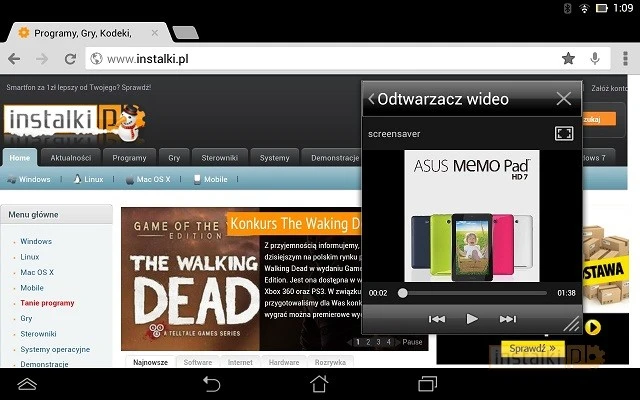Check battery status icon
This screenshot has height=400, width=640.
click(602, 8)
